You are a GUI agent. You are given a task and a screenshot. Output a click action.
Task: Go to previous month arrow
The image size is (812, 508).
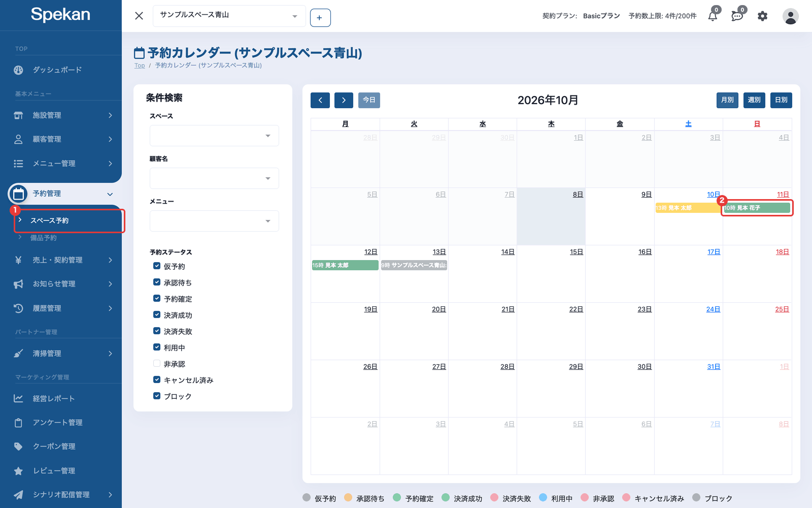pos(320,100)
